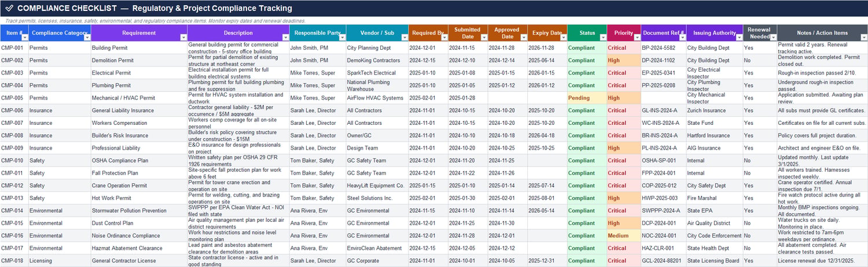
Task: Select document ref SWPPP-2024-A
Action: click(x=663, y=211)
